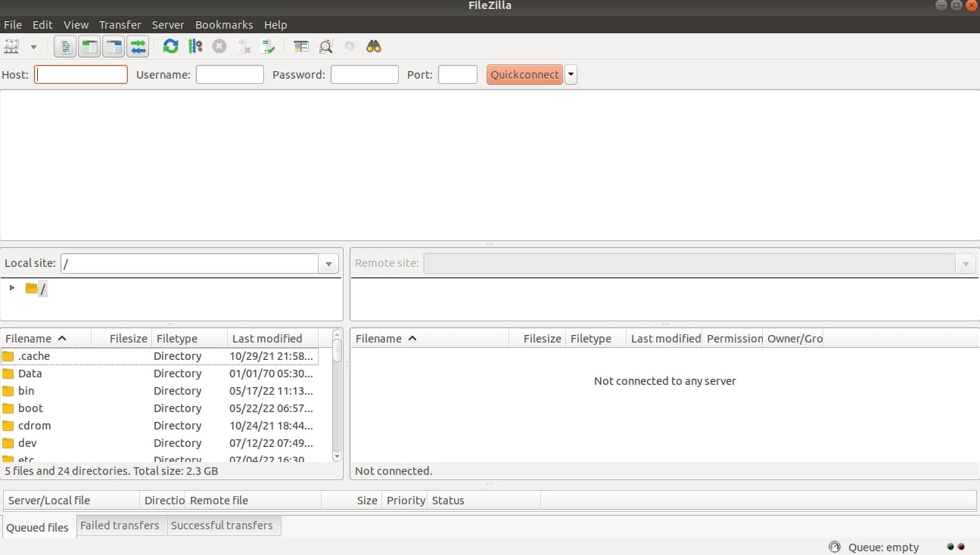This screenshot has width=980, height=555.
Task: Sort remote files by Filename column
Action: click(430, 338)
